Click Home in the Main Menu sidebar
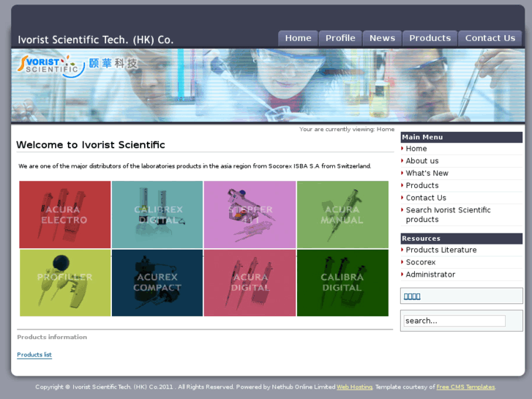532x399 pixels. 416,149
